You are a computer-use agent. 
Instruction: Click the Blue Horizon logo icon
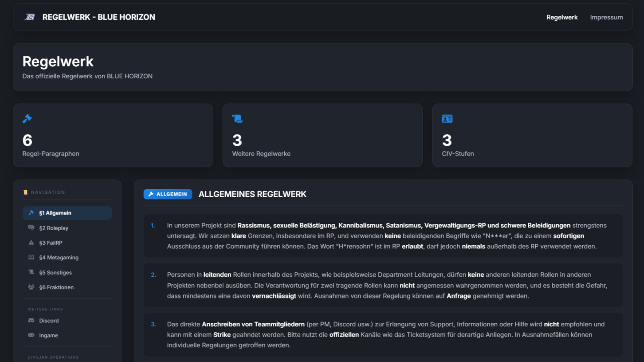coord(30,17)
